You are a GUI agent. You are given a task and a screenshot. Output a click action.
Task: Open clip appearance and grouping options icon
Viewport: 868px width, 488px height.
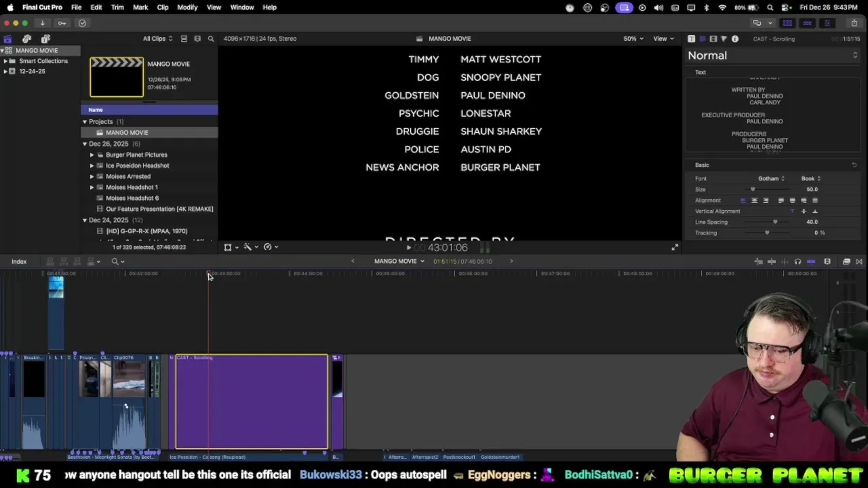pyautogui.click(x=197, y=39)
